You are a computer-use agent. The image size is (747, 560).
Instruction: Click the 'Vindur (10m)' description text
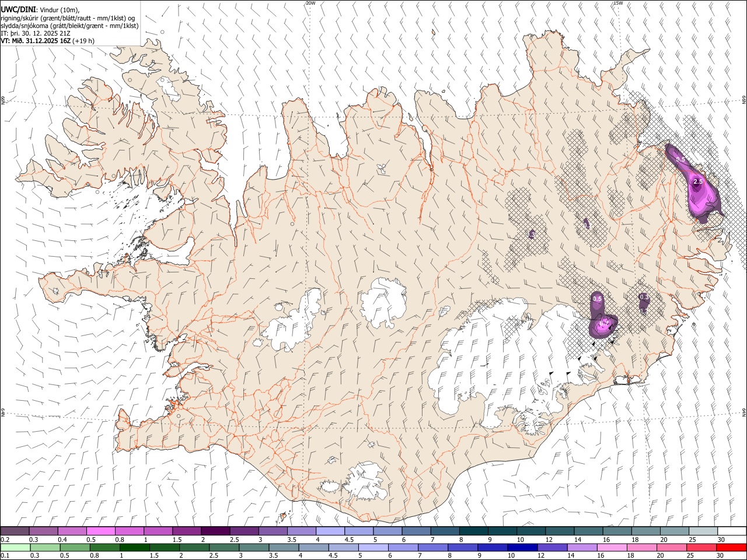pyautogui.click(x=60, y=10)
